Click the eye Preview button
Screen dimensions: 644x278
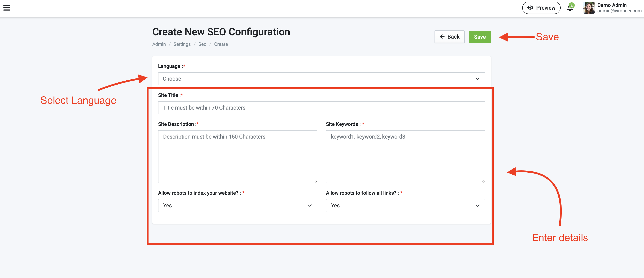pos(541,8)
